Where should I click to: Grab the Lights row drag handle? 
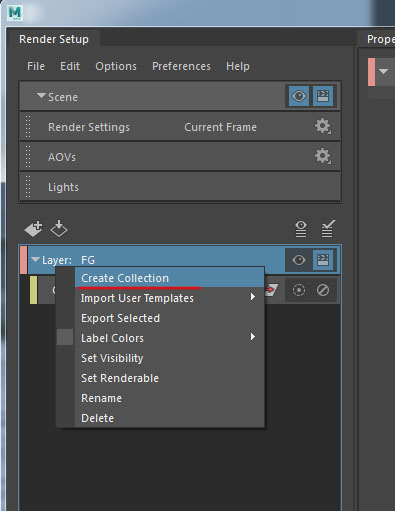[x=28, y=186]
